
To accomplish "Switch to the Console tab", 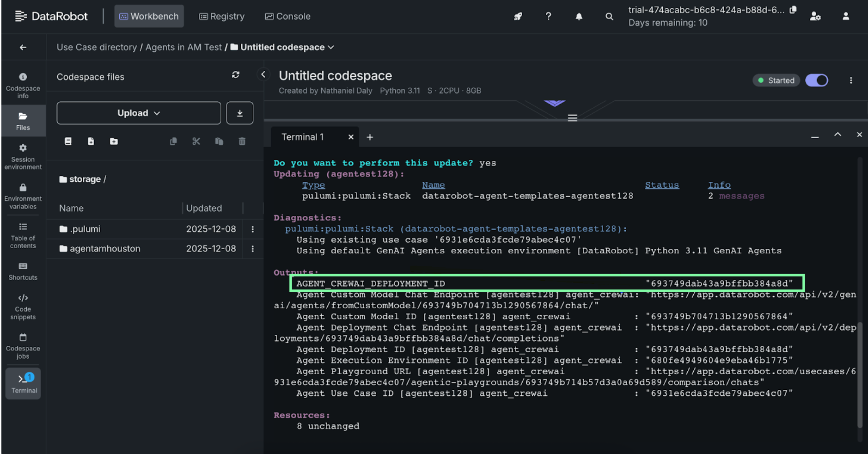I will click(287, 17).
